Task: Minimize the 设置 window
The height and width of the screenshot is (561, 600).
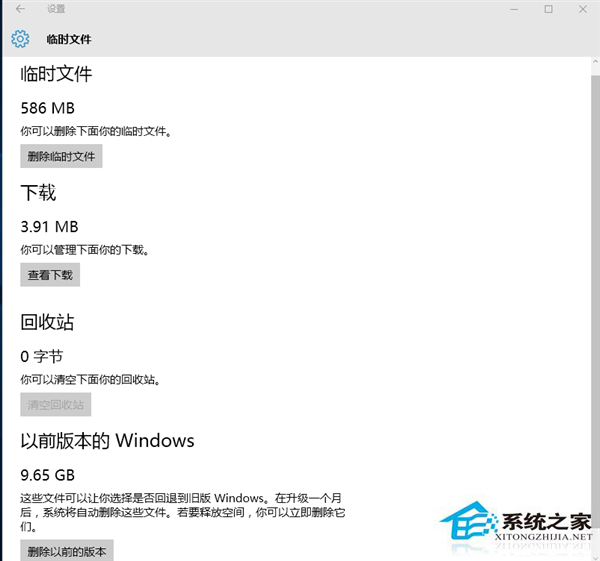Action: point(514,9)
